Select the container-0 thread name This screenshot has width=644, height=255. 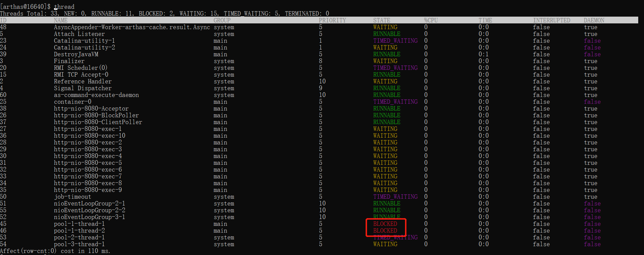tap(73, 102)
